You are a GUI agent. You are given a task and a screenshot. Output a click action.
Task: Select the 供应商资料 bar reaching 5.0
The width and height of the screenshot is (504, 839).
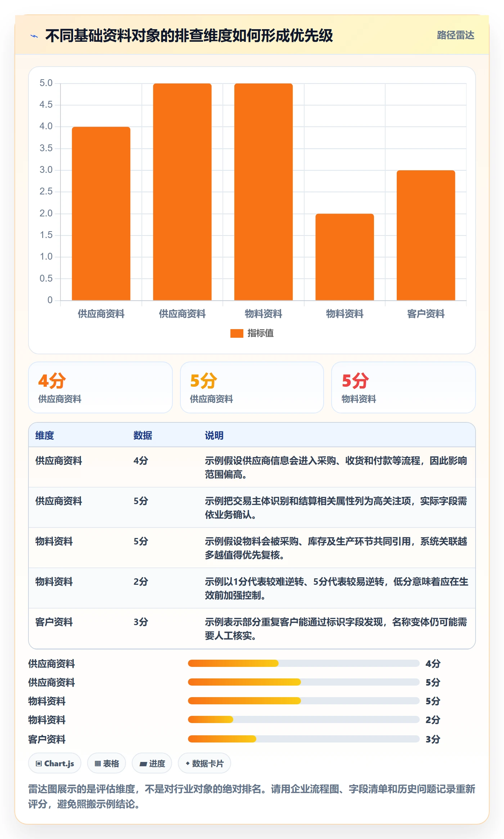click(182, 192)
